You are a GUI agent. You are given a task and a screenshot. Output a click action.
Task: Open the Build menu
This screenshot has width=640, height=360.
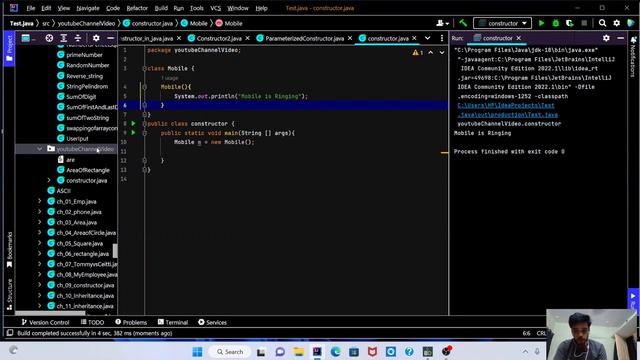[161, 8]
